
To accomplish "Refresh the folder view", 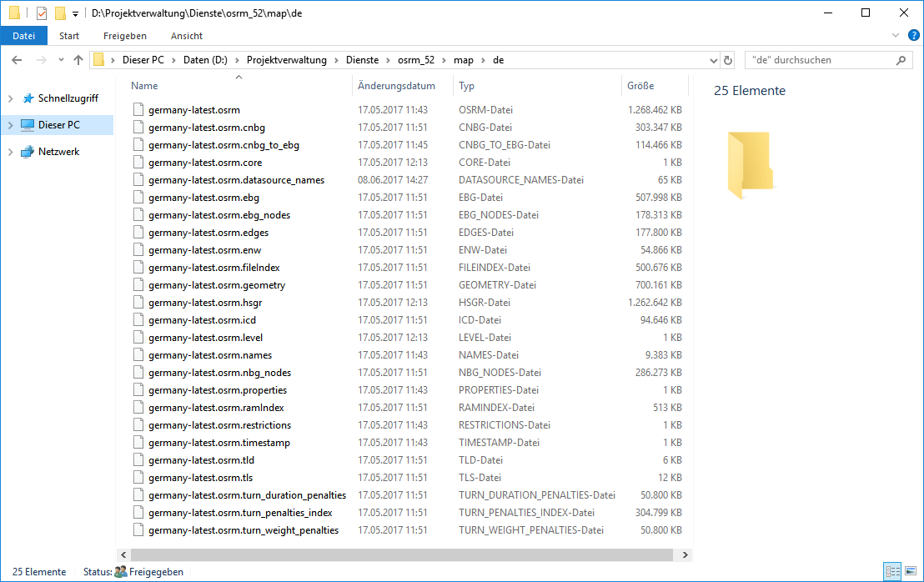I will (728, 60).
